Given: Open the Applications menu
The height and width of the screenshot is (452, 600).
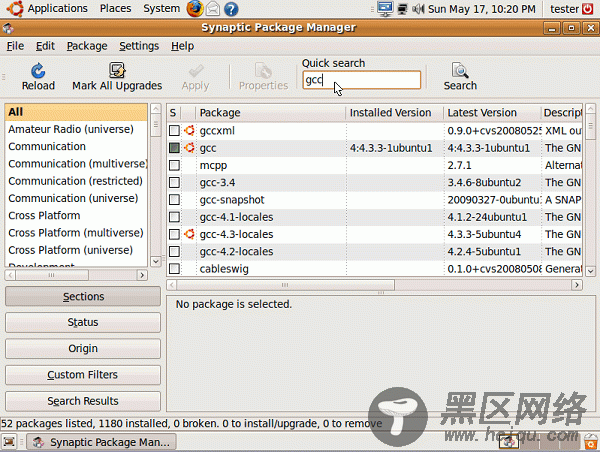Looking at the screenshot, I should click(x=57, y=8).
